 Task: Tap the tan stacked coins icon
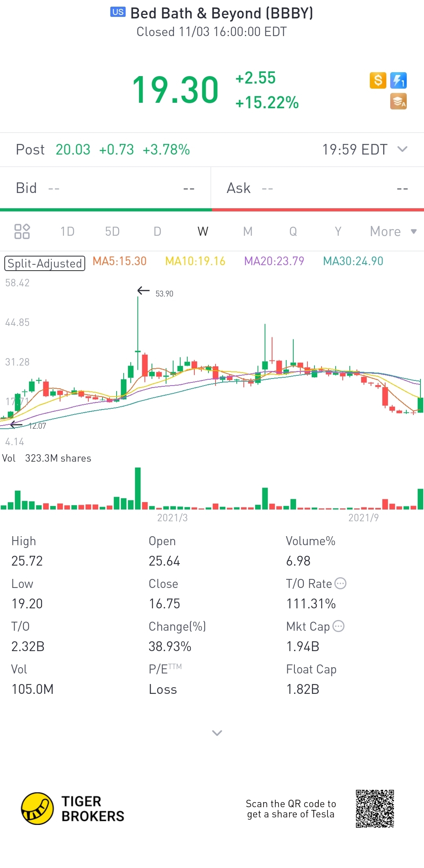pos(398,101)
